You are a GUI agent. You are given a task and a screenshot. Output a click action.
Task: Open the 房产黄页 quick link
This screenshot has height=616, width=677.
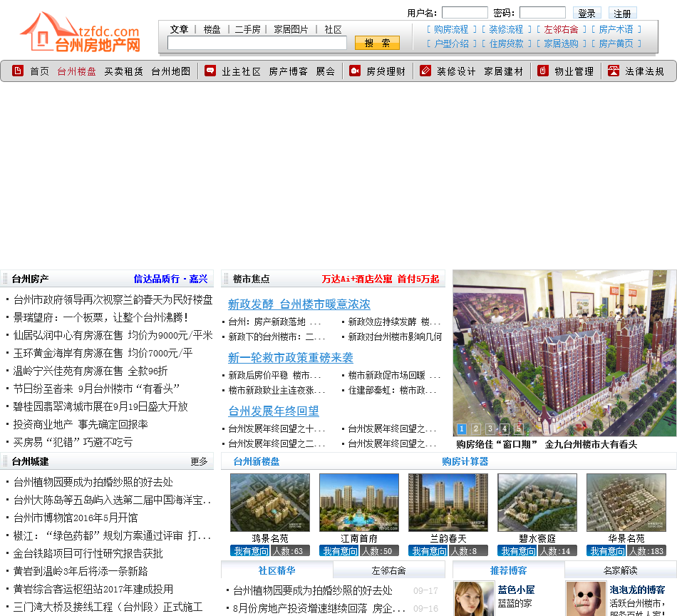point(616,43)
